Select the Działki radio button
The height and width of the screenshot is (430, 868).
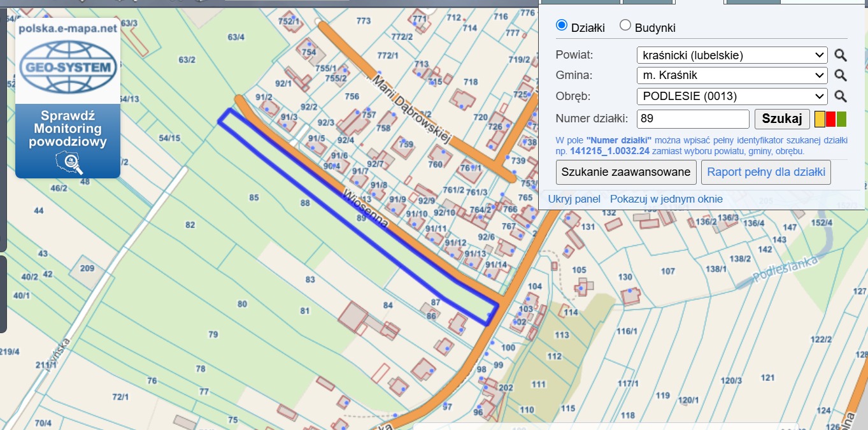(562, 25)
